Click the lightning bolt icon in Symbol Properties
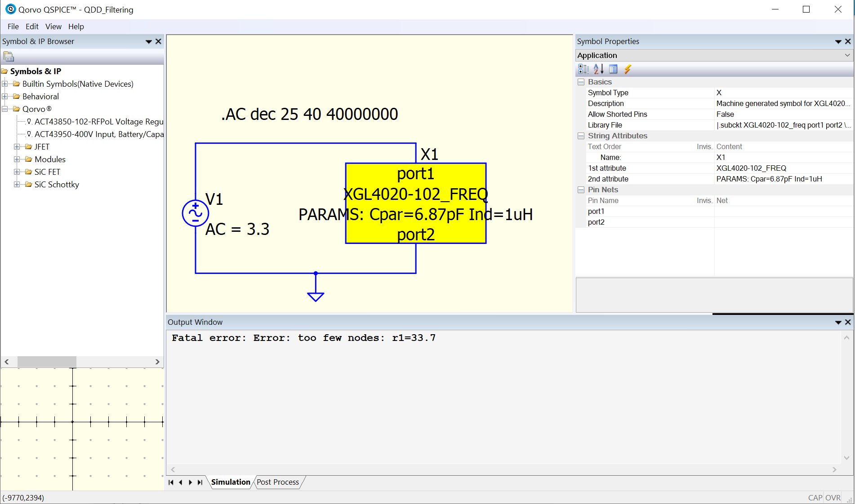Screen dimensions: 855x504 (x=628, y=69)
